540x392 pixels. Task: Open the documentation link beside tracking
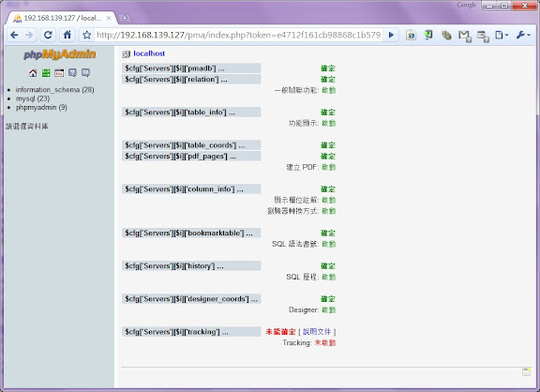tap(317, 332)
